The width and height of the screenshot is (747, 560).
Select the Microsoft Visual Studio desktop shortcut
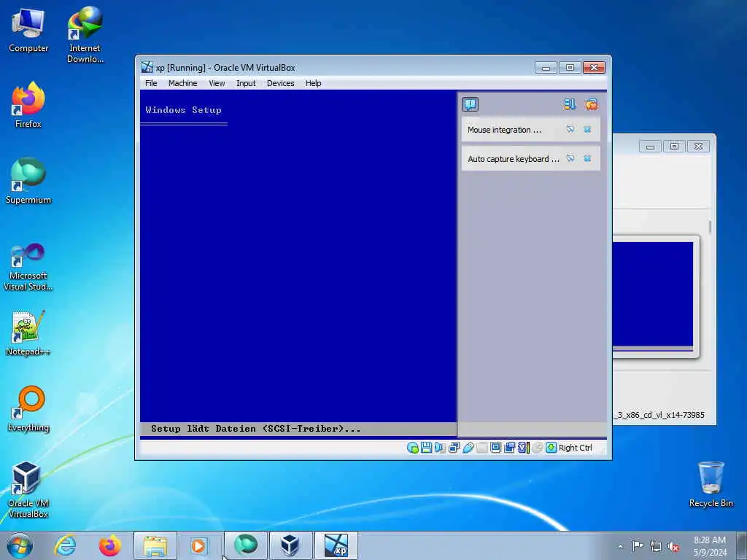click(x=28, y=267)
